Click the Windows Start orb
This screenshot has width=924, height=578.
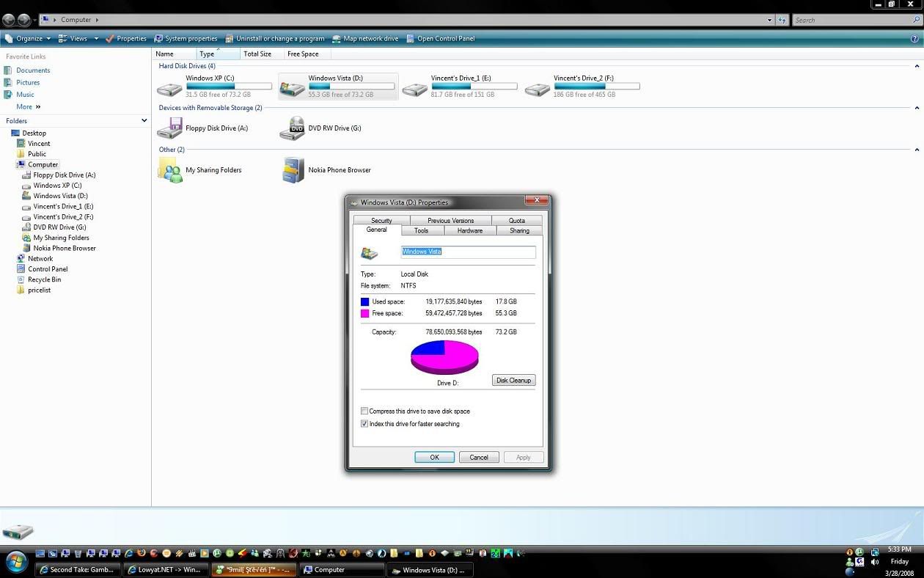tap(16, 563)
